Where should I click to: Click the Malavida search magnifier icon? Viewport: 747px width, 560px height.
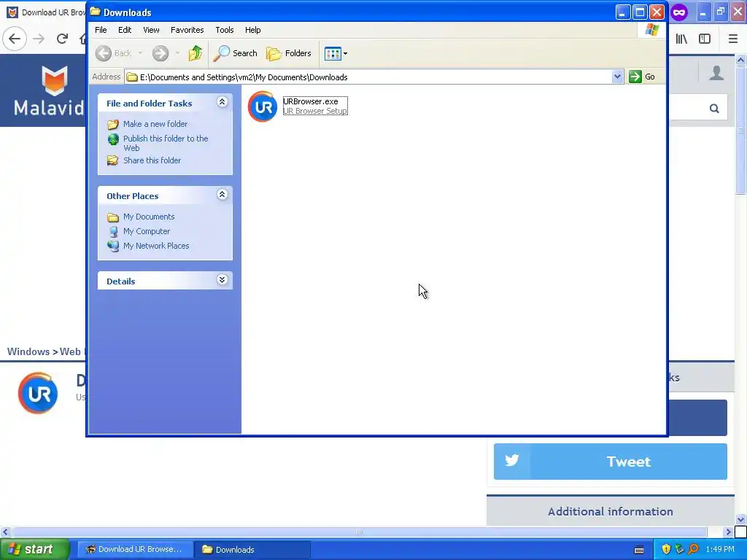click(714, 109)
